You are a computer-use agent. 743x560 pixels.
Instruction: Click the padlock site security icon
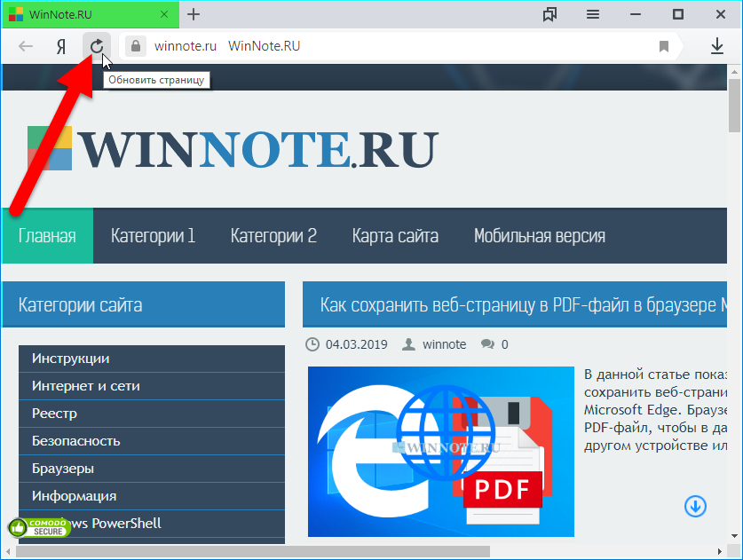pyautogui.click(x=135, y=46)
